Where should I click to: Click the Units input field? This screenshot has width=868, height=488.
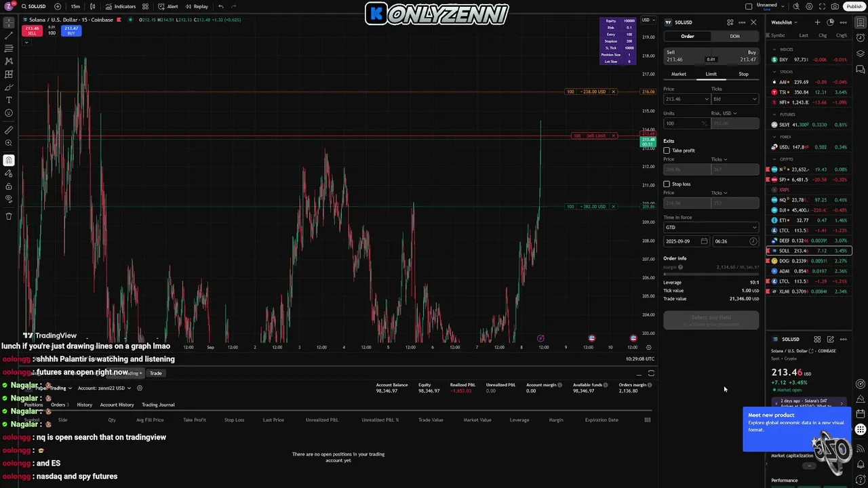(686, 123)
